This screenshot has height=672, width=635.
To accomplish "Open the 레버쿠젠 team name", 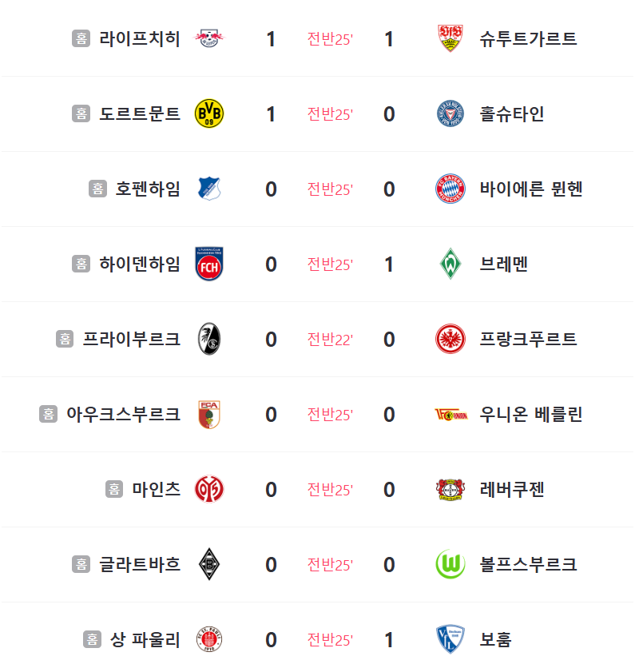I will [512, 489].
